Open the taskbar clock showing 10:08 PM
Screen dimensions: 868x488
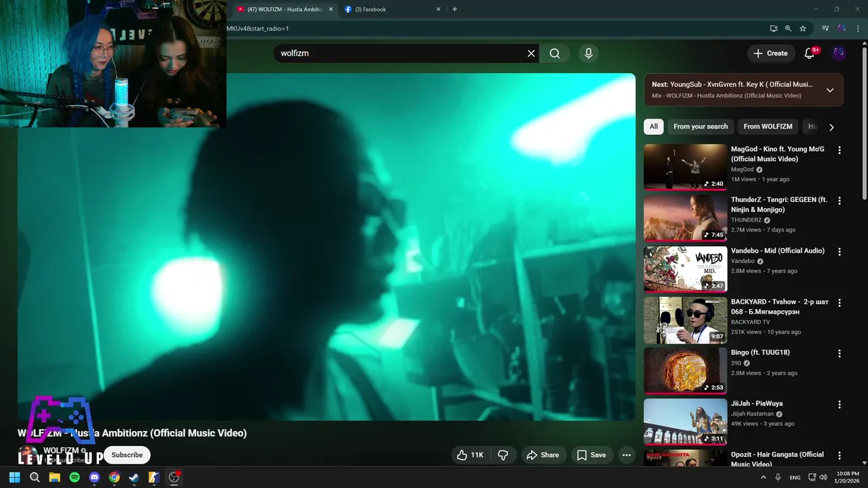click(848, 477)
